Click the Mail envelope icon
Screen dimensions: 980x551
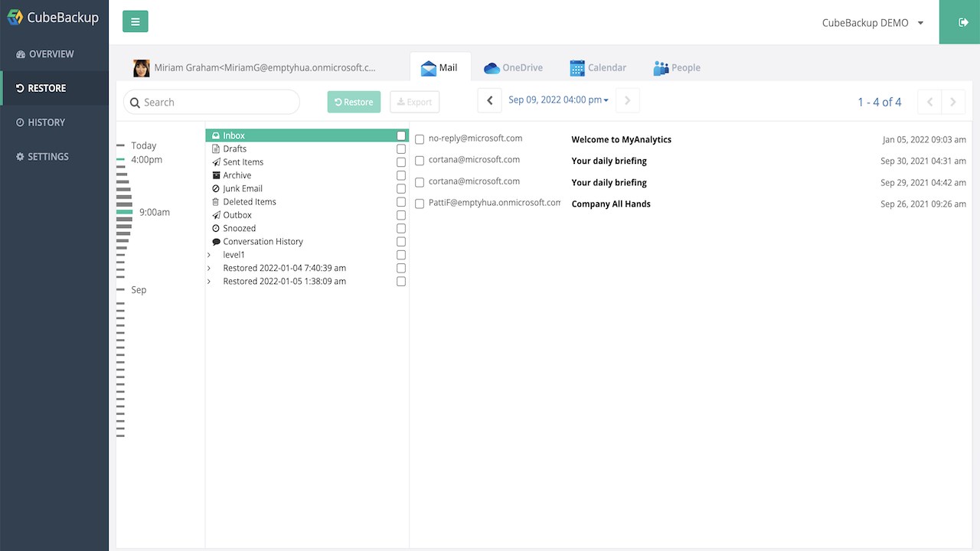[x=429, y=68]
